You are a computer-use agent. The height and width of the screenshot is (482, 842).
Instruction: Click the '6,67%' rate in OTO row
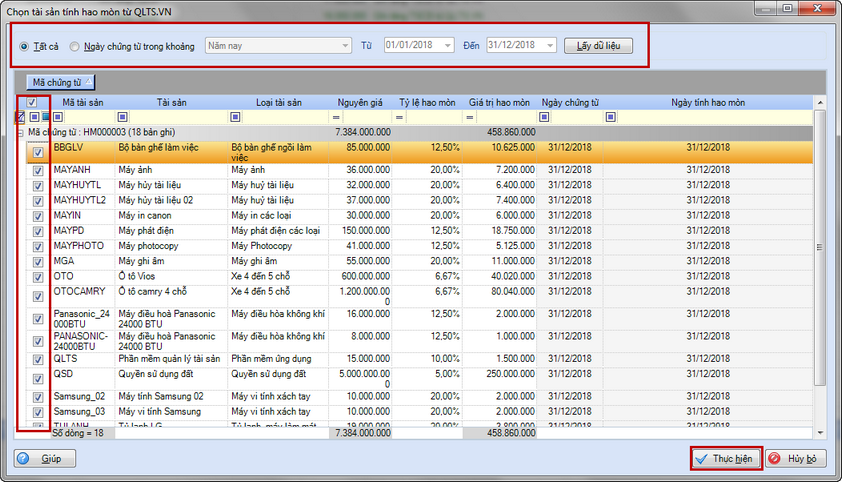pos(427,276)
